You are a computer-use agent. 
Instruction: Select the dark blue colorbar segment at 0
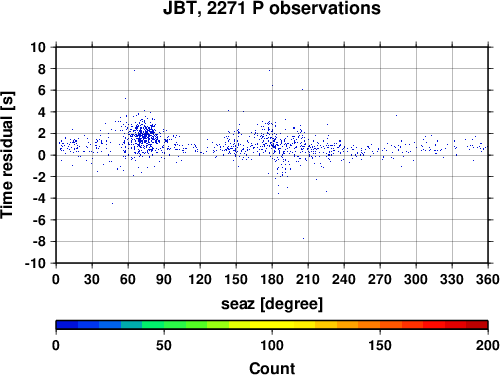click(67, 325)
